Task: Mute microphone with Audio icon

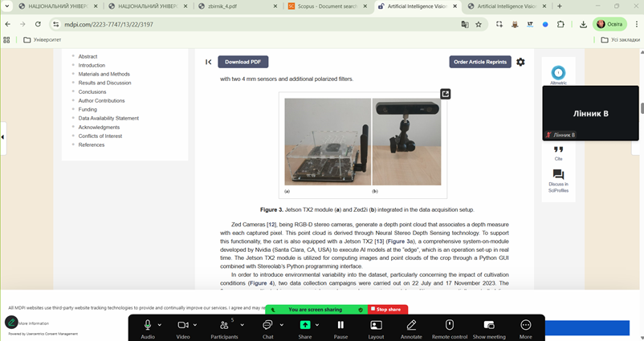Action: pyautogui.click(x=148, y=325)
